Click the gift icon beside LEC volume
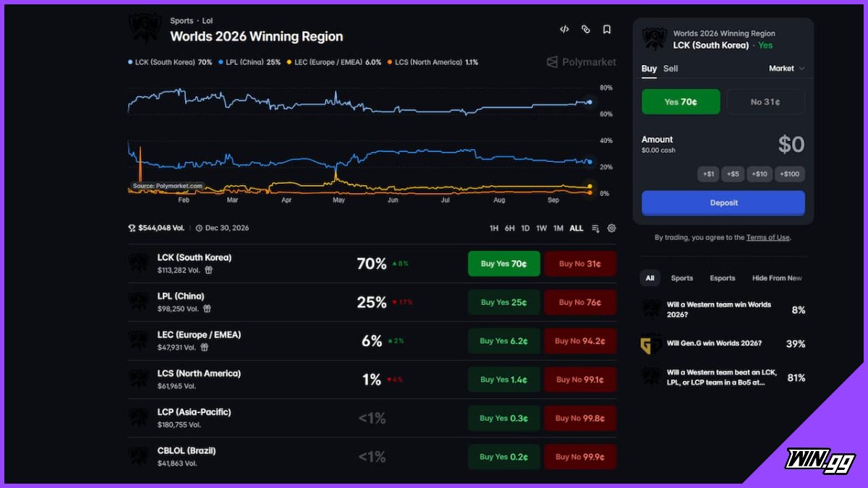The image size is (868, 488). pos(204,347)
